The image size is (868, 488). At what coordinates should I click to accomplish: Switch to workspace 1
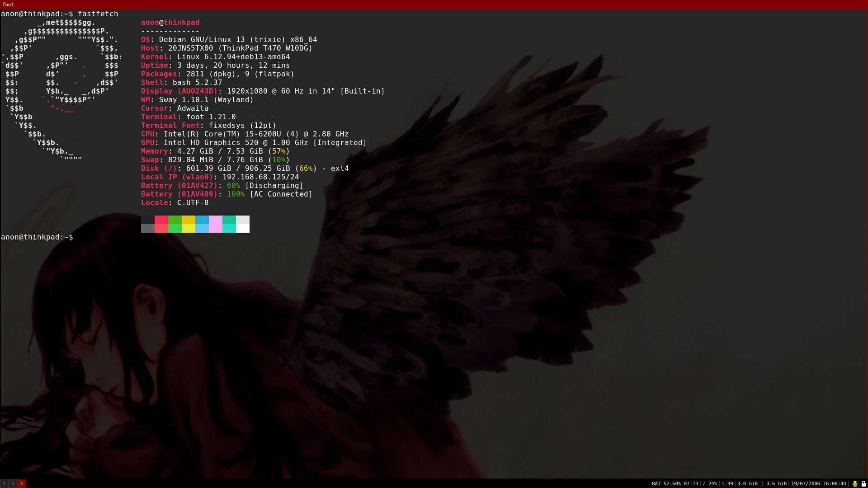point(4,483)
